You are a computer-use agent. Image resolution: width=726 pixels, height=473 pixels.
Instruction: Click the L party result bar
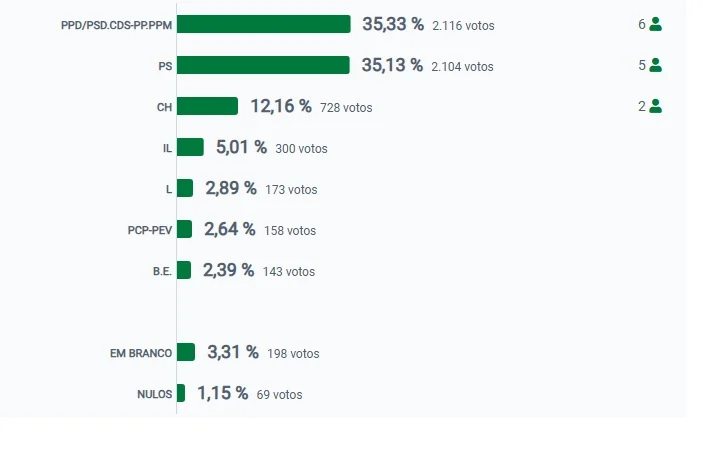(185, 188)
